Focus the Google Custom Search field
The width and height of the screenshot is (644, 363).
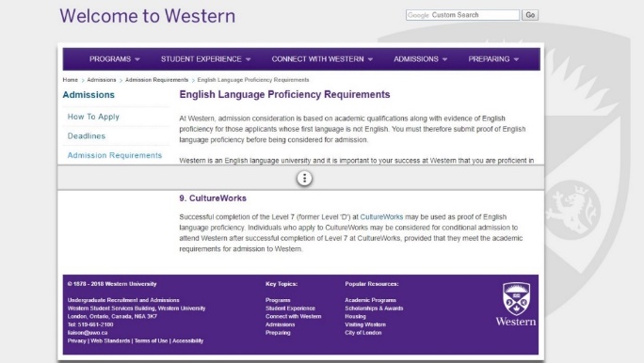click(x=462, y=15)
